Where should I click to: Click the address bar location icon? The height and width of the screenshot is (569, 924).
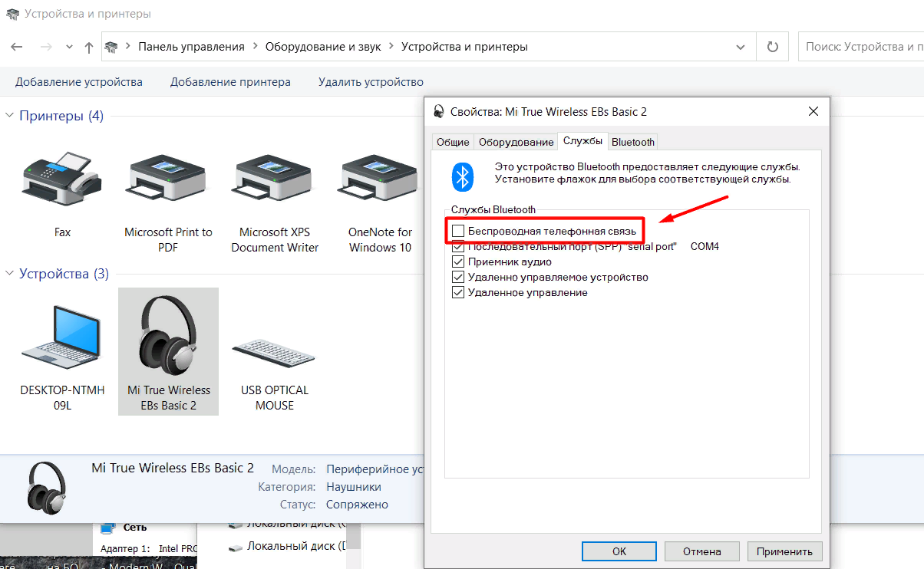coord(111,47)
